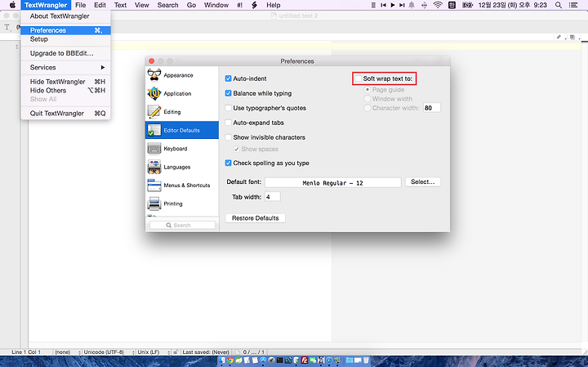Uncheck Balance while typing
This screenshot has height=367, width=588.
228,93
